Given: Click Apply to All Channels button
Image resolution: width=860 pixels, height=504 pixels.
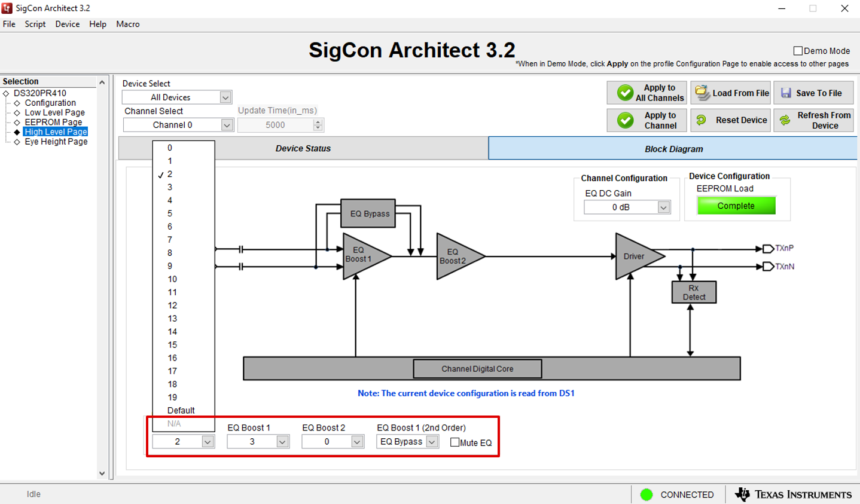Looking at the screenshot, I should point(646,93).
